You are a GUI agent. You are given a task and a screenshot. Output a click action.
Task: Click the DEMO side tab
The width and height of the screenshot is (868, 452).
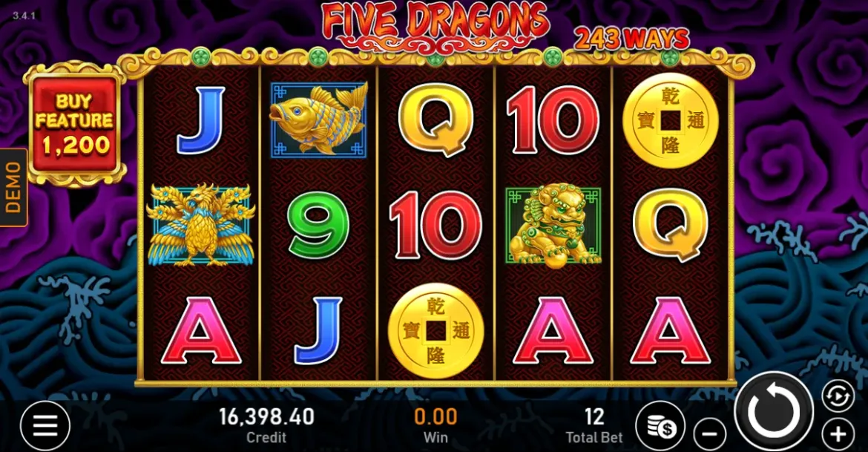[13, 187]
